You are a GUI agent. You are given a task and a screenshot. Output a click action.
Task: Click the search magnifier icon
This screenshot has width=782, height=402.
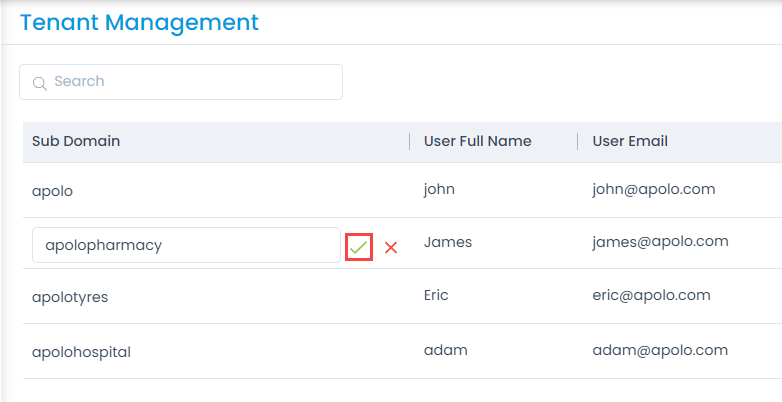click(x=39, y=83)
